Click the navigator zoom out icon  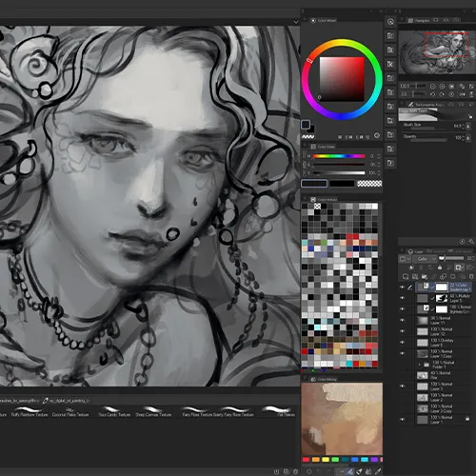pyautogui.click(x=432, y=87)
